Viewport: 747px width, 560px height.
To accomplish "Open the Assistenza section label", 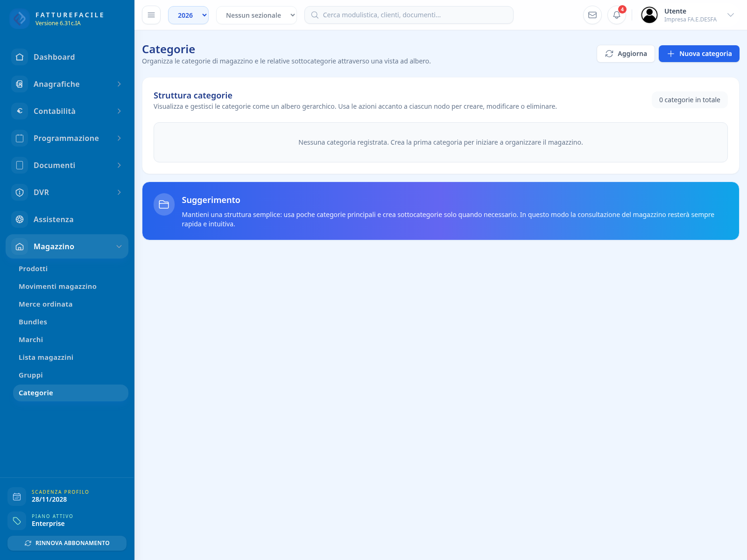I will click(53, 219).
